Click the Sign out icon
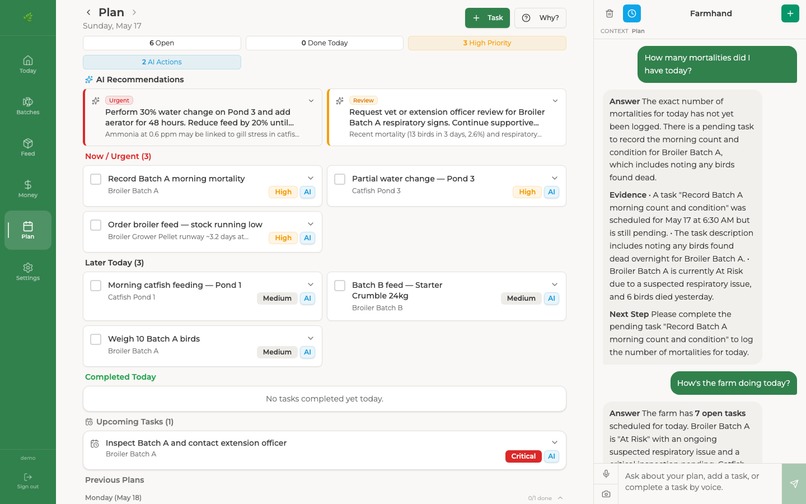Image resolution: width=806 pixels, height=504 pixels. [x=28, y=477]
